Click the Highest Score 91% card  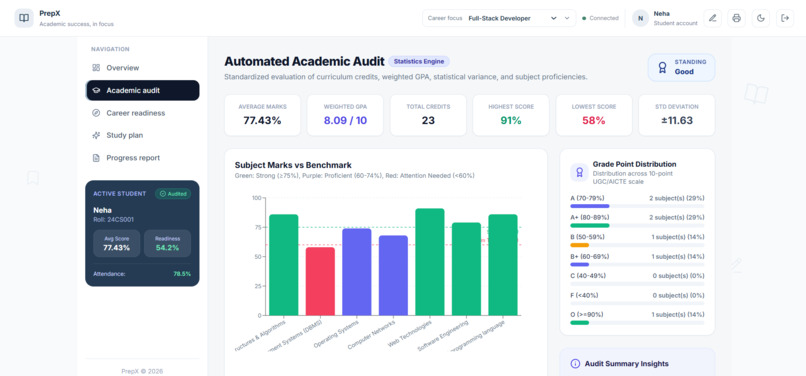pos(511,115)
